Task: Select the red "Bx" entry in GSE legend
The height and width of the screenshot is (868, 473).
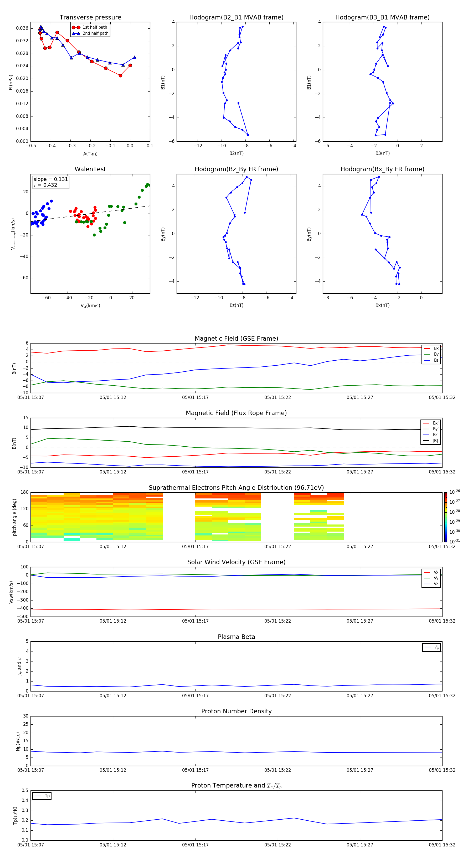Action: pos(431,349)
